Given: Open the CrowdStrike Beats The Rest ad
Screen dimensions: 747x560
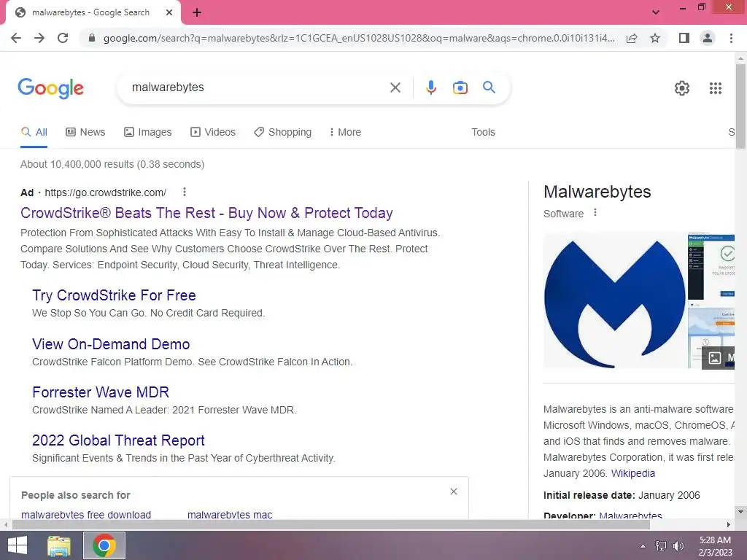Looking at the screenshot, I should tap(206, 213).
